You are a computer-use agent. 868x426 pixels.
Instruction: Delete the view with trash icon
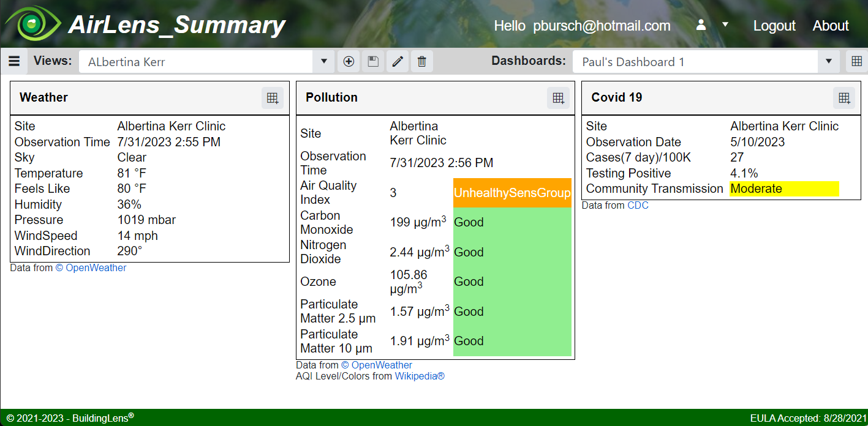coord(422,61)
